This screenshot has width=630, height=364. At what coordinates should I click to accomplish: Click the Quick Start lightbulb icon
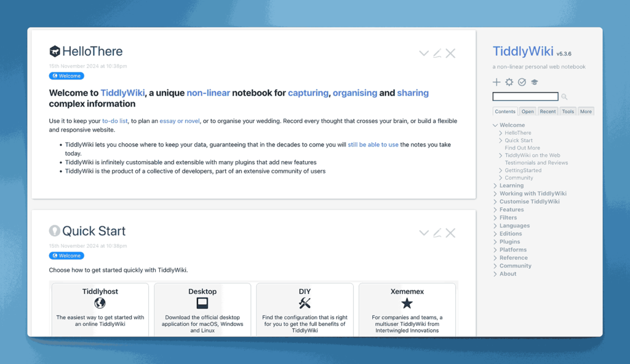click(x=55, y=231)
